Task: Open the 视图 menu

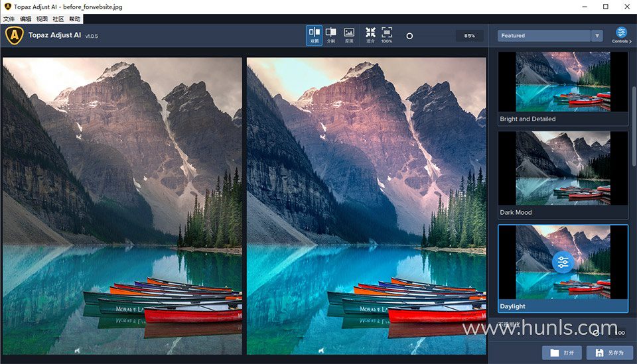Action: (42, 19)
